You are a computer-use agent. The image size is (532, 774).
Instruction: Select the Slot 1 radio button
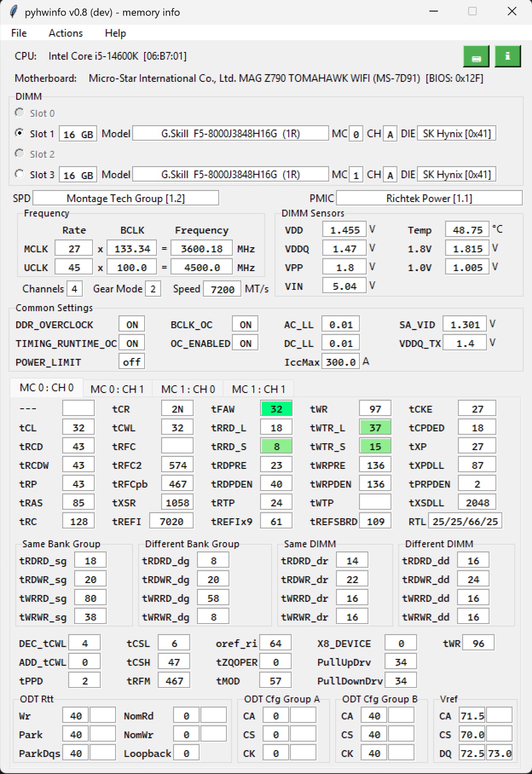click(x=19, y=133)
